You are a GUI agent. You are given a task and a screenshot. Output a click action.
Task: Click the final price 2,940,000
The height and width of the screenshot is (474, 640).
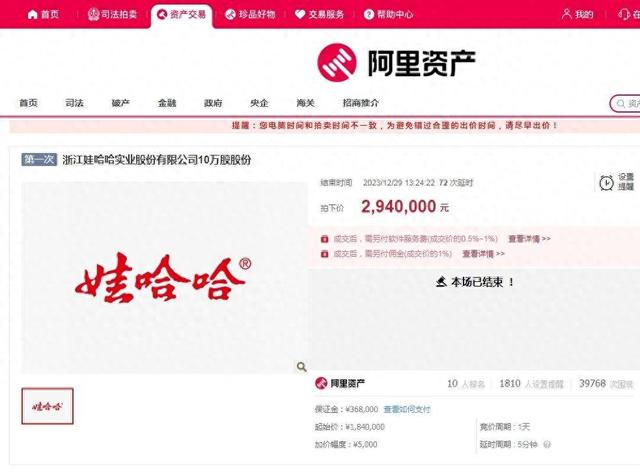398,207
